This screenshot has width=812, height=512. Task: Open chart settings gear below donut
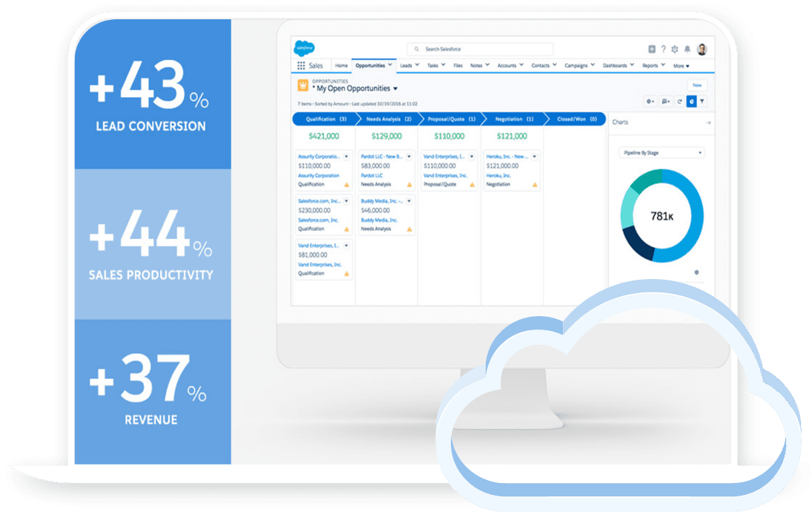click(696, 272)
